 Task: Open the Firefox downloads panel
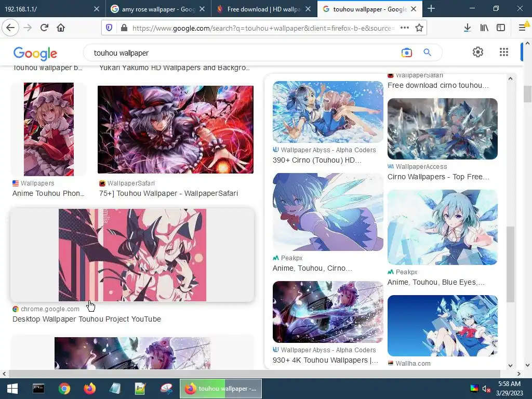467,28
